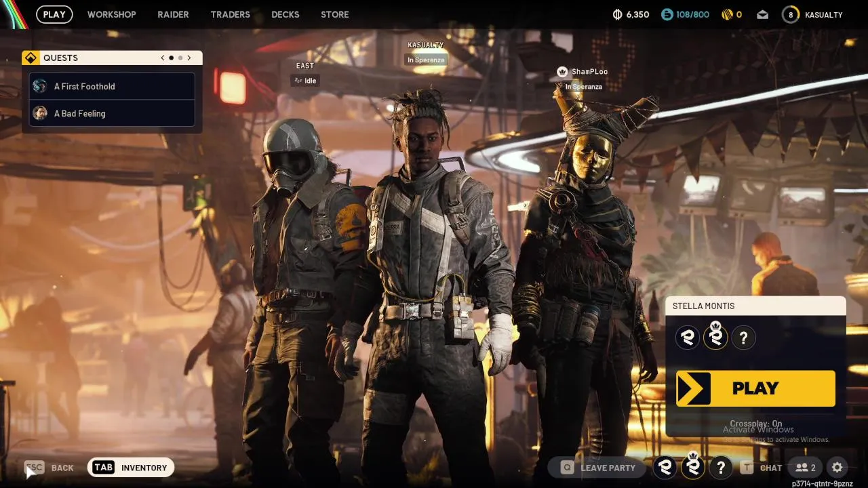
Task: Select first raider slot in Stella Montis panel
Action: click(688, 337)
